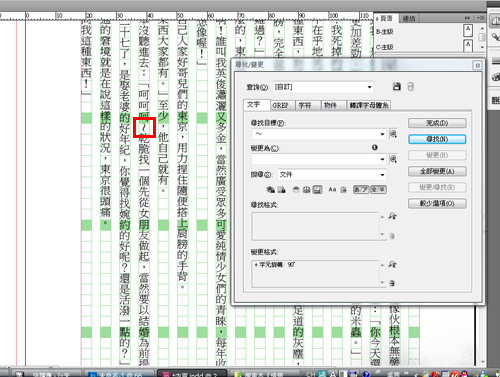Clear change format attributes trash icon
Screen dimensions: 500x377
click(x=392, y=283)
